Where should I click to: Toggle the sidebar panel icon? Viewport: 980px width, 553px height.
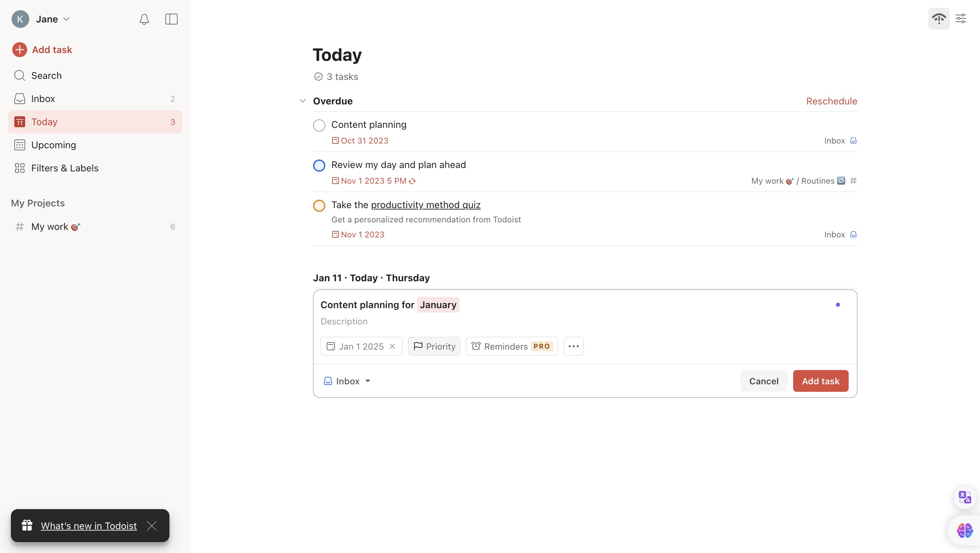pyautogui.click(x=171, y=19)
